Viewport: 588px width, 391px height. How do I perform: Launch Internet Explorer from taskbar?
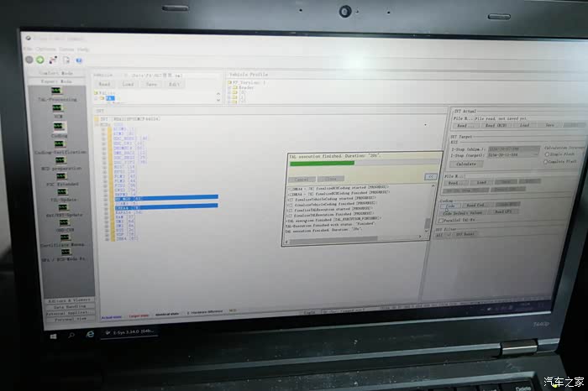click(90, 334)
